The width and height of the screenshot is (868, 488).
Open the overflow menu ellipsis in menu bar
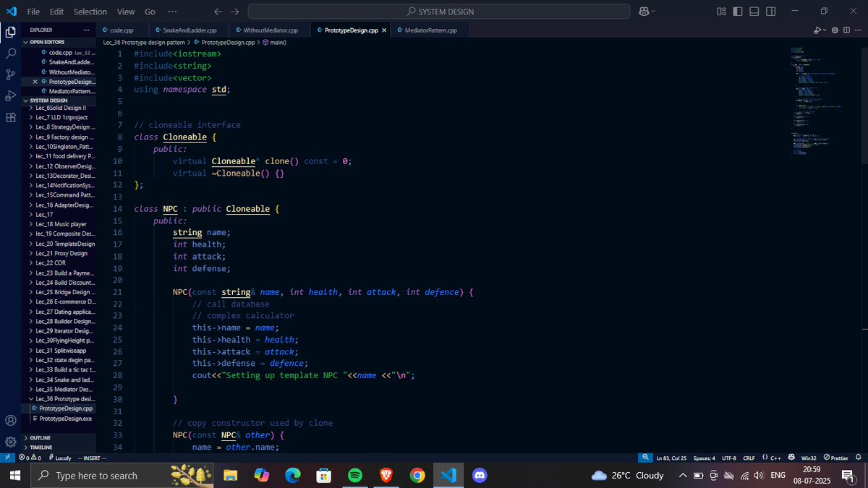click(x=172, y=12)
